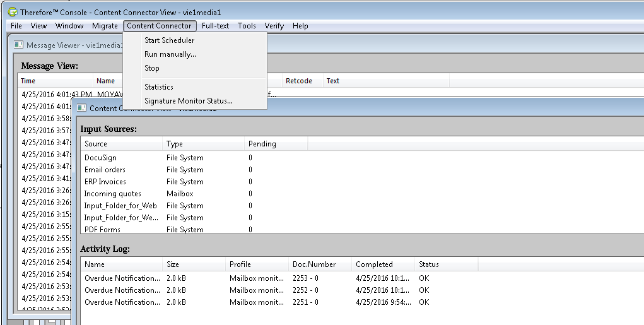Select Message View row timestamped 3:58
This screenshot has width=644, height=325.
pos(46,119)
